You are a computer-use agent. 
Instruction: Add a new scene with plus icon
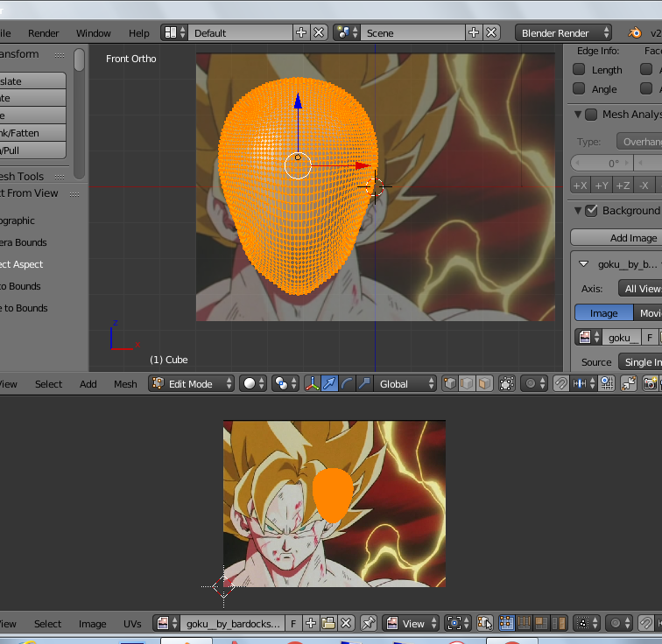[474, 32]
